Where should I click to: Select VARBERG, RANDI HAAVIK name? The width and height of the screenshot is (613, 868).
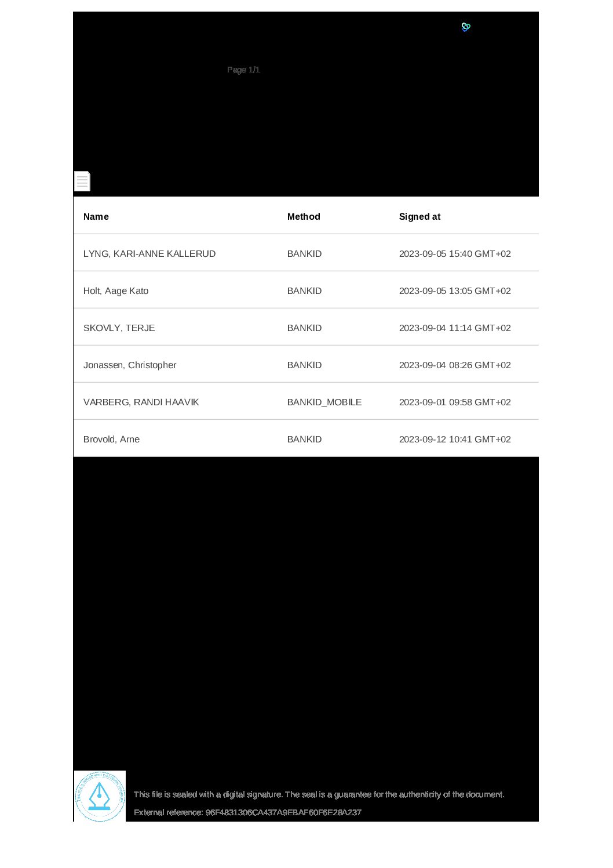[x=141, y=402]
